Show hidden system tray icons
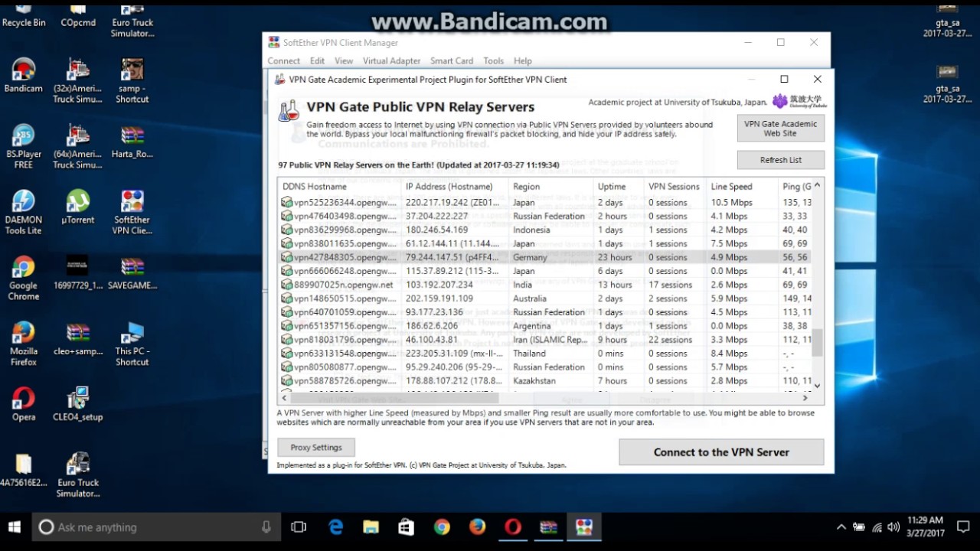 coord(841,527)
